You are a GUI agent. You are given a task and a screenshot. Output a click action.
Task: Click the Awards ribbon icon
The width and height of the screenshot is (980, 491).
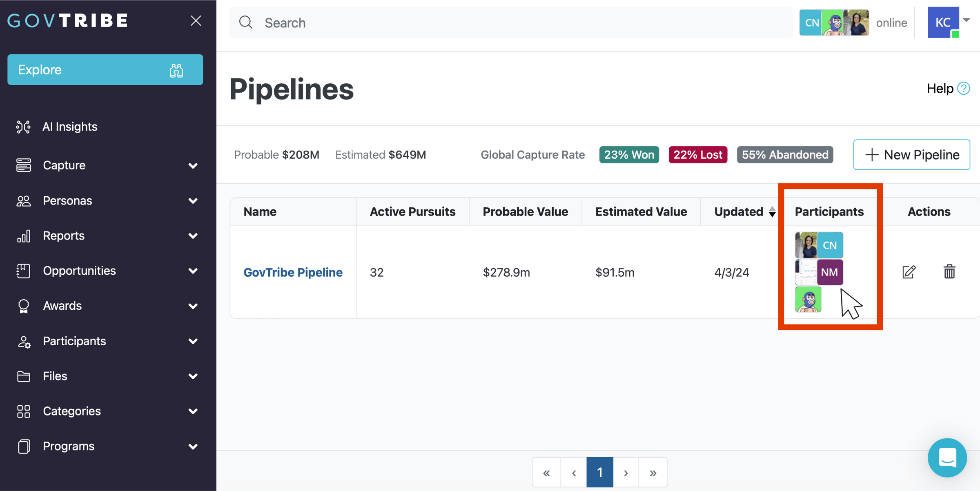coord(23,306)
